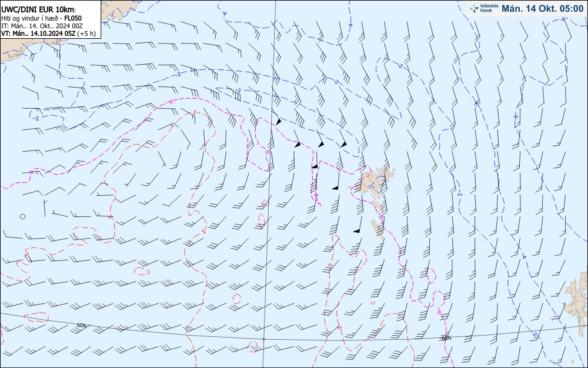This screenshot has height=368, width=588.
Task: Select the 'UWC/DINI EUR 10km:' title text
Action: 39,10
